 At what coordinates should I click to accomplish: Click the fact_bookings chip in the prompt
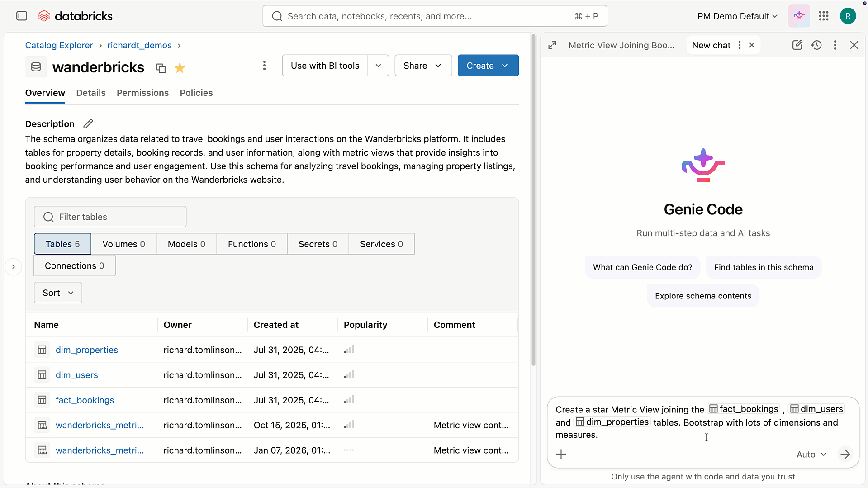(x=744, y=409)
